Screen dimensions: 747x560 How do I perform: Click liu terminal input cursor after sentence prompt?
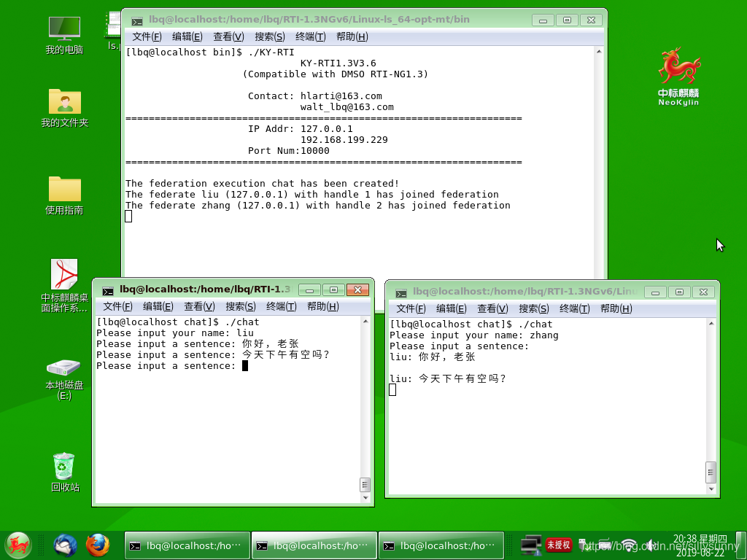[x=245, y=366]
